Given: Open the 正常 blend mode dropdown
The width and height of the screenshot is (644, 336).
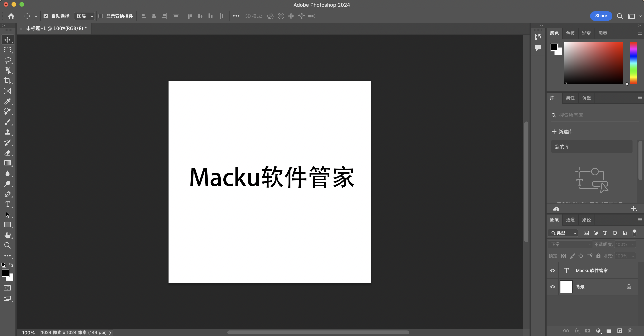Looking at the screenshot, I should [570, 244].
